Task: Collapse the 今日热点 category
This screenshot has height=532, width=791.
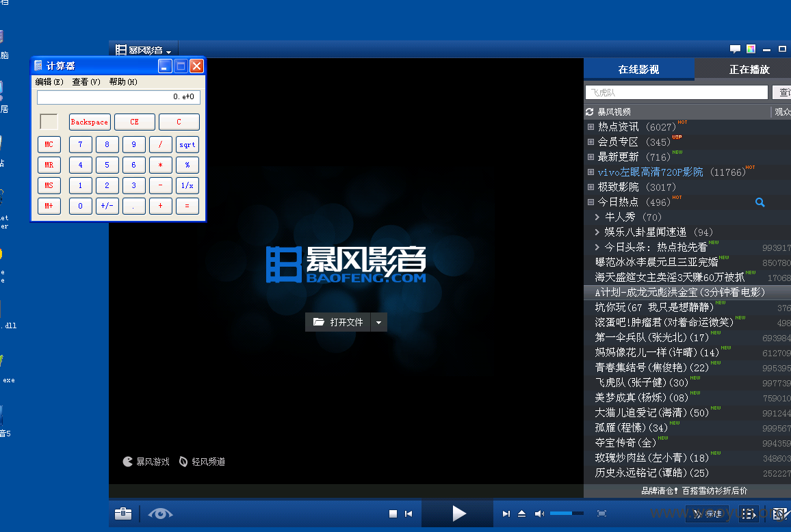Action: [591, 202]
